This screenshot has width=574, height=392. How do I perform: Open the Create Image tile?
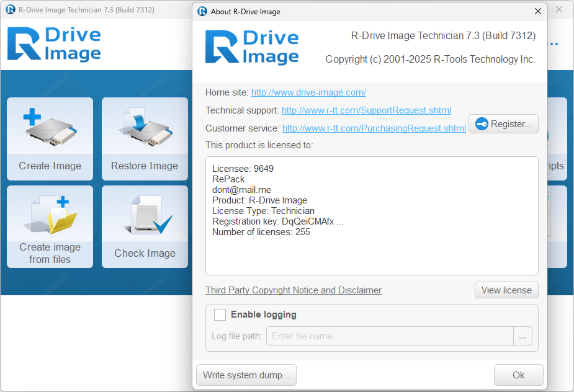point(50,139)
